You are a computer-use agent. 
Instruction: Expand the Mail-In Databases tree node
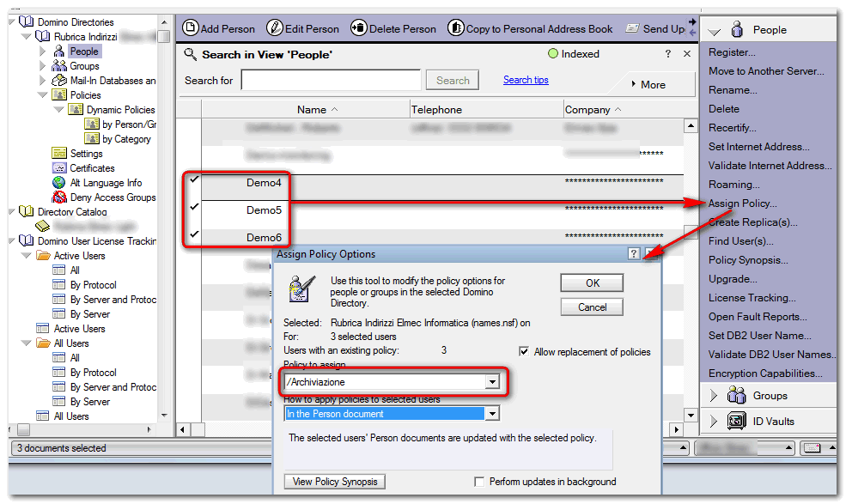click(43, 81)
